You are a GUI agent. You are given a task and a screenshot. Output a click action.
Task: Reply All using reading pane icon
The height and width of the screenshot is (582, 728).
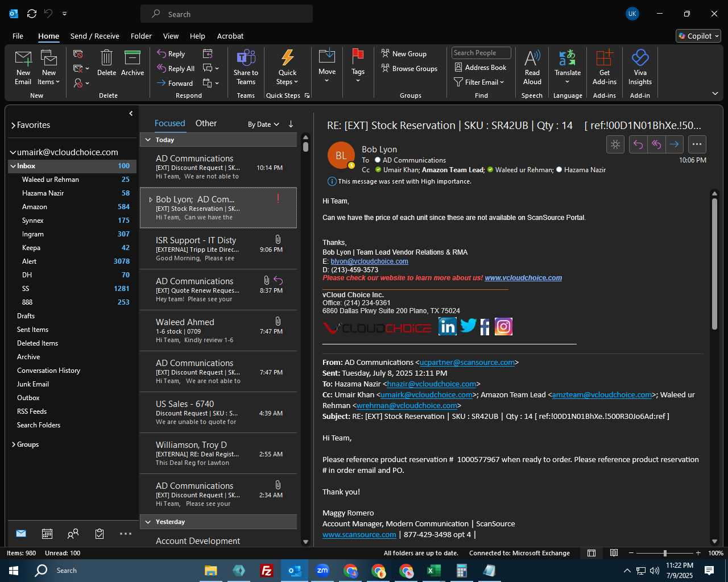point(656,144)
